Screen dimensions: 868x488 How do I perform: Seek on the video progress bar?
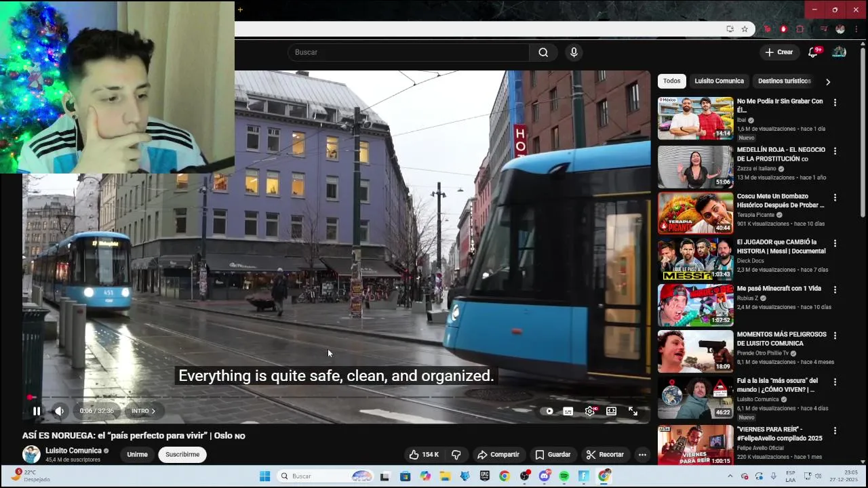coord(336,397)
